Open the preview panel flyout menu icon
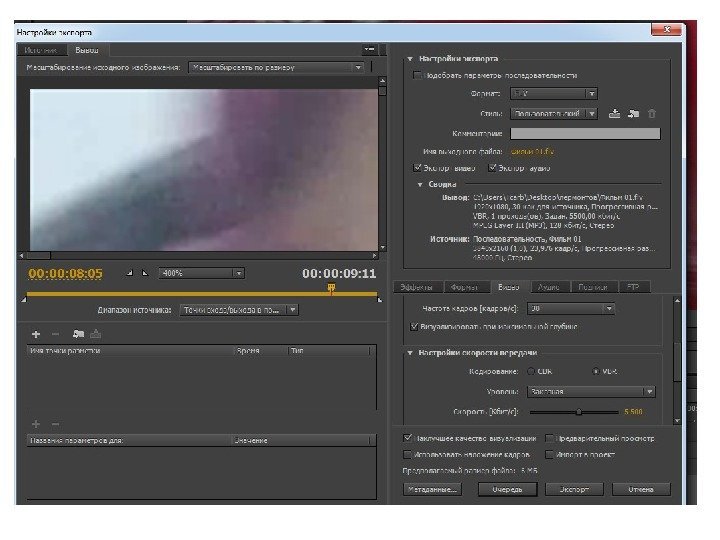This screenshot has width=720, height=540. tap(370, 49)
